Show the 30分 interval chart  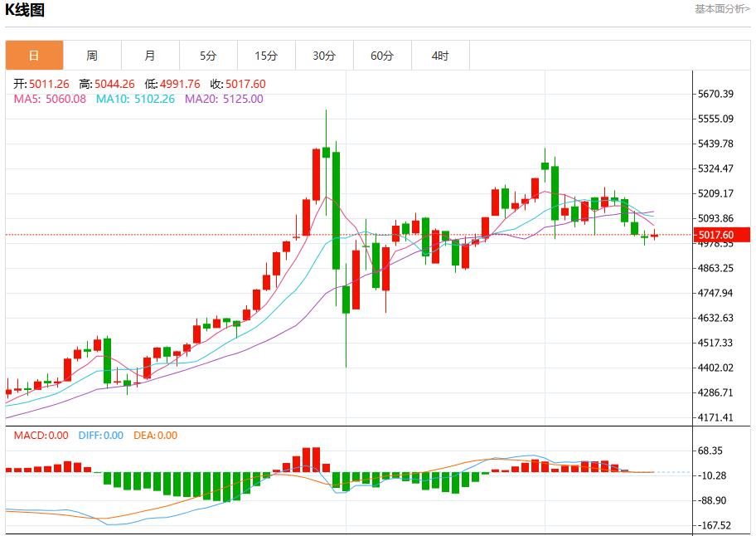pyautogui.click(x=324, y=56)
